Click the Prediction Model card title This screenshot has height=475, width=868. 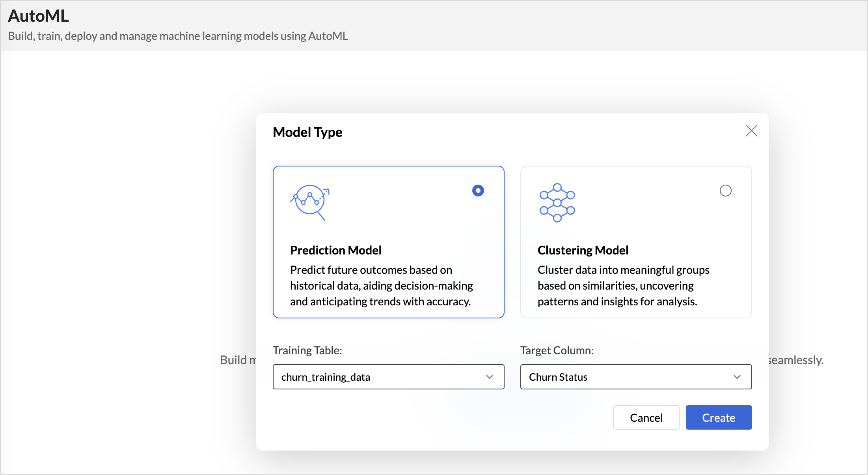tap(335, 250)
